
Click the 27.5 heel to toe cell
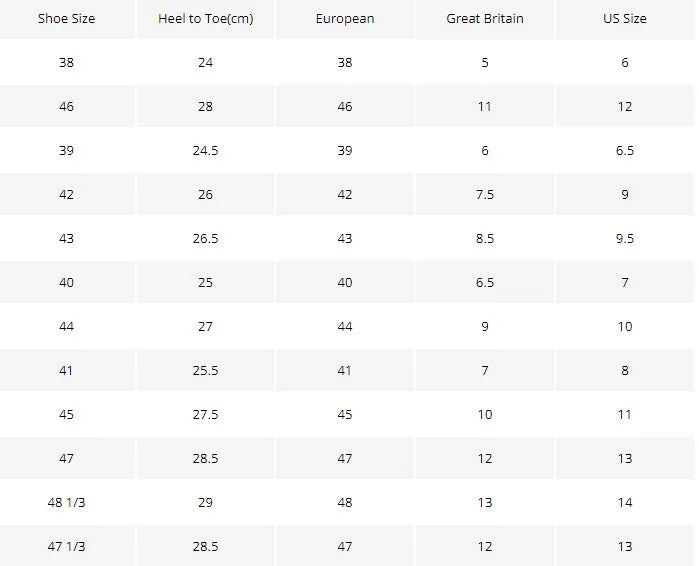coord(206,414)
